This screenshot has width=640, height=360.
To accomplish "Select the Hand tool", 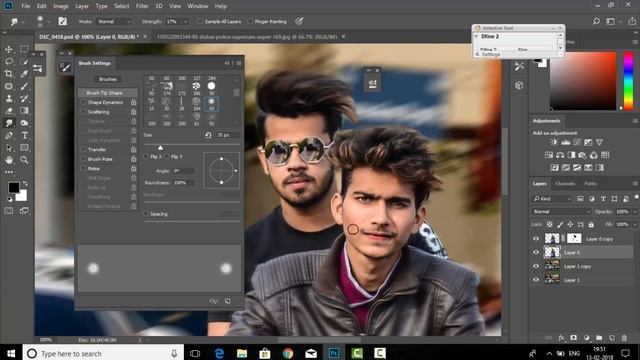I will coord(9,160).
